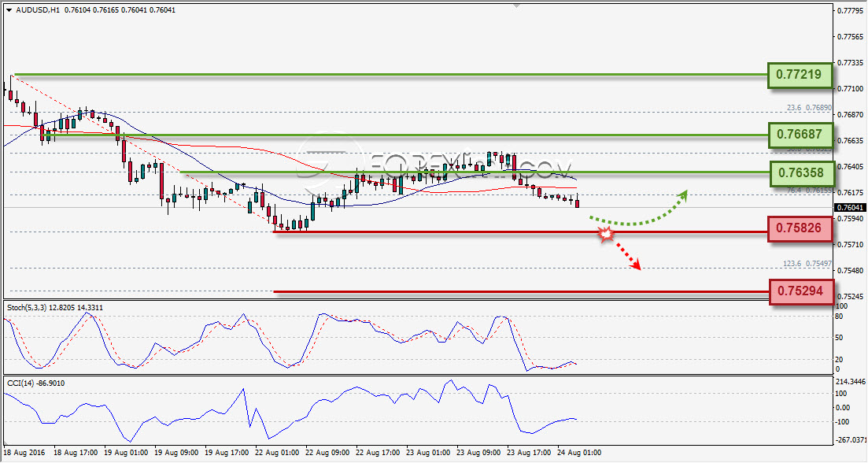Select the OHLC quote values 0.76104 0.76165
Screen dimensions: 868x463
[x=91, y=10]
